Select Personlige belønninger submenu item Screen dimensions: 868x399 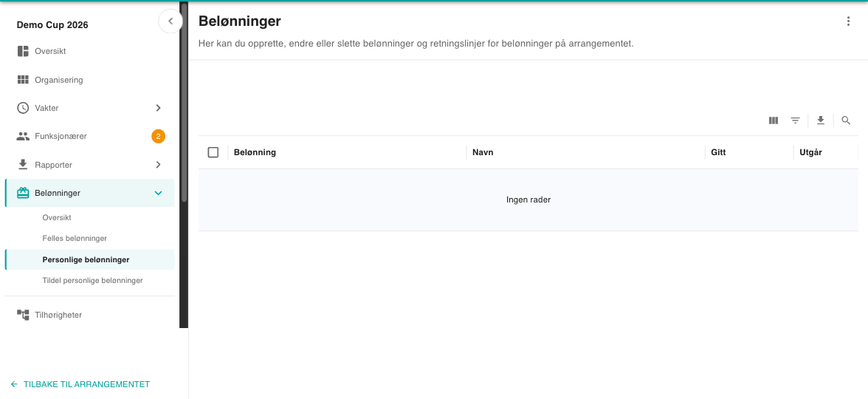pos(90,259)
